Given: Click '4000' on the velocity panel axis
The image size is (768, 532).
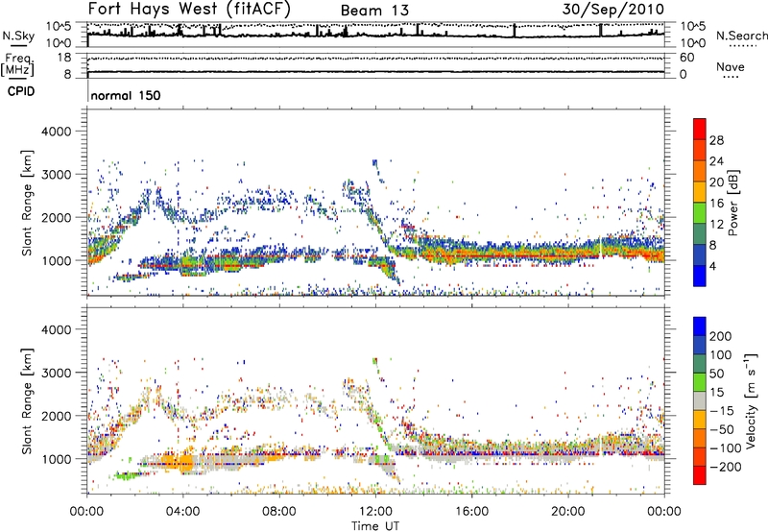Looking at the screenshot, I should coord(56,329).
